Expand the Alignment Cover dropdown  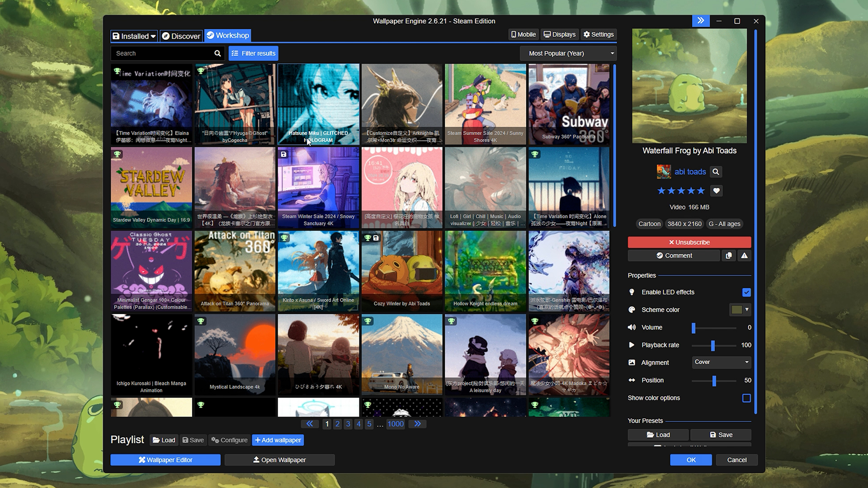[721, 362]
